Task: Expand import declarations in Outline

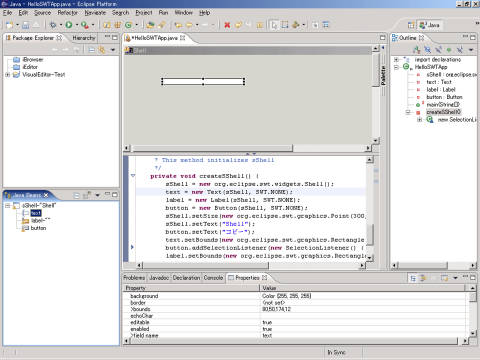Action: (396, 60)
